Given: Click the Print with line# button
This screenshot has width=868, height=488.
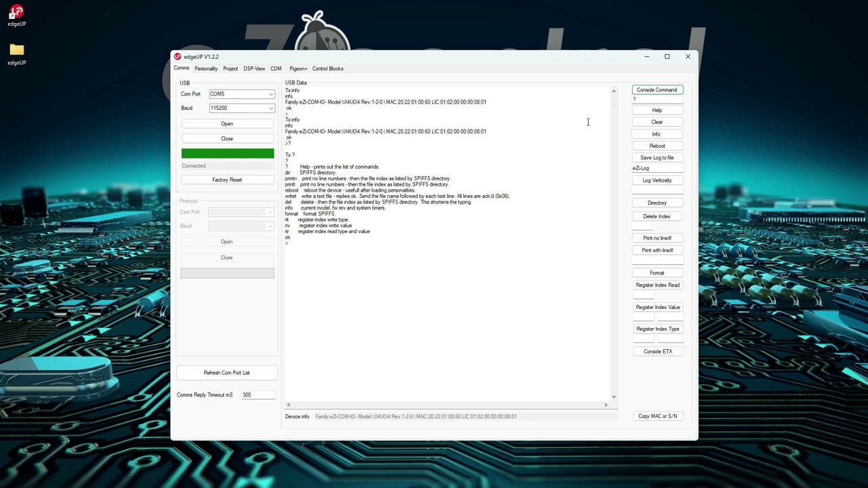Looking at the screenshot, I should coord(657,250).
